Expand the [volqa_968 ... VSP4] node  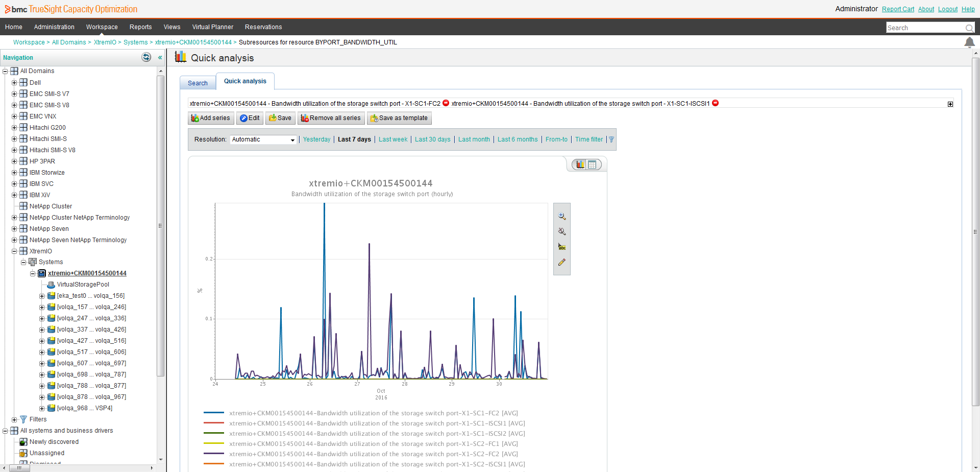(x=42, y=409)
